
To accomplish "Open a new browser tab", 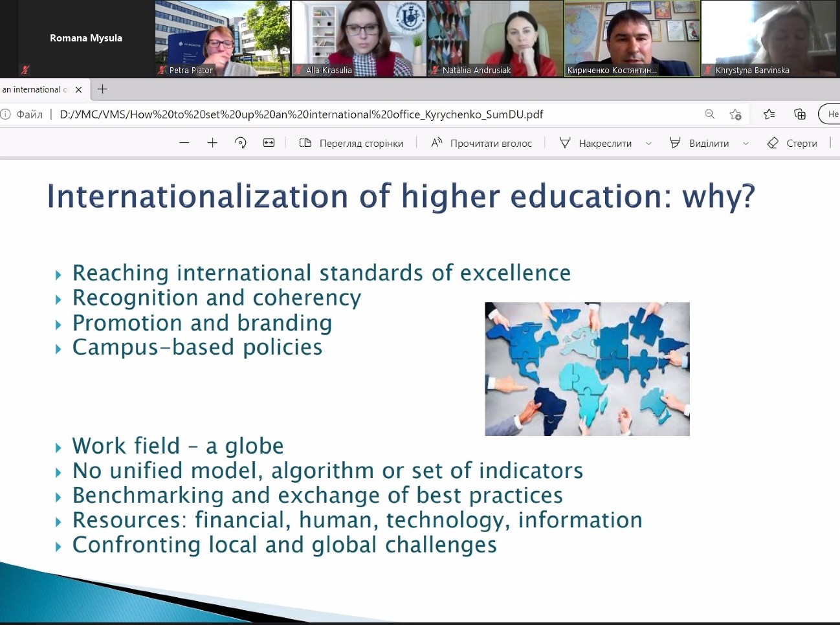I will click(x=102, y=89).
